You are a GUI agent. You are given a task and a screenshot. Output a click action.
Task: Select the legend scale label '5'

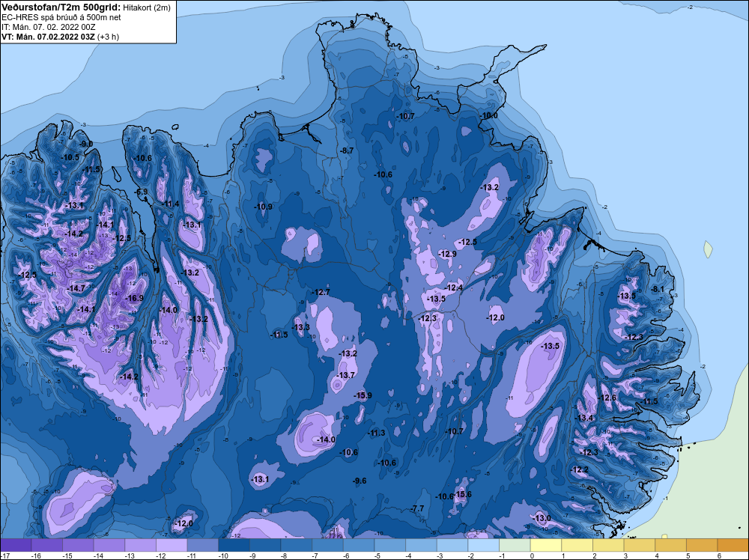[688, 556]
